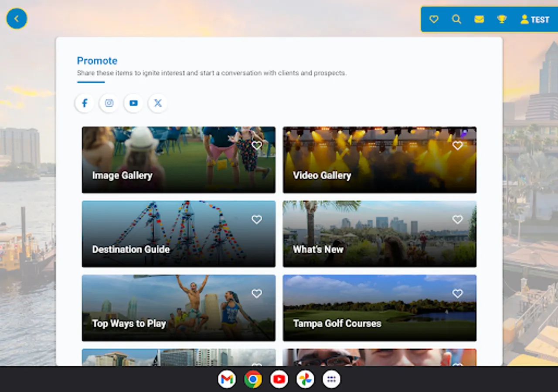Launch Gmail from the shelf
The image size is (558, 392).
tap(227, 379)
